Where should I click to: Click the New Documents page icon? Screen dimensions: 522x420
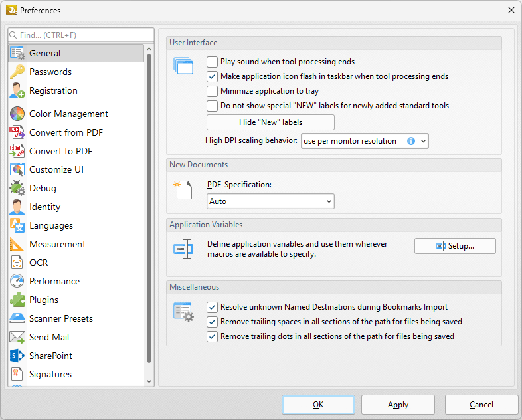coord(183,190)
